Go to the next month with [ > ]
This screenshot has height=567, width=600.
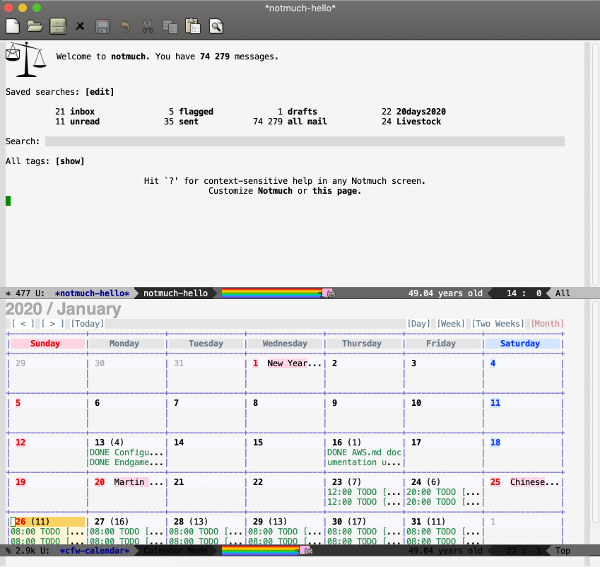pyautogui.click(x=53, y=324)
